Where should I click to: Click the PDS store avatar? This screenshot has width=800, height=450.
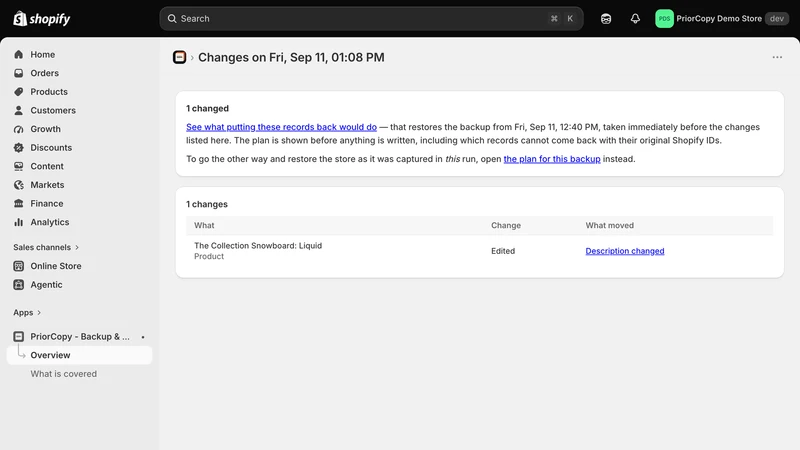[664, 19]
